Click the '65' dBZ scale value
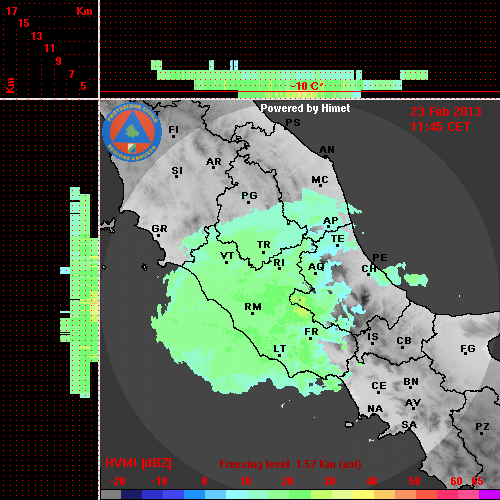 pyautogui.click(x=477, y=481)
